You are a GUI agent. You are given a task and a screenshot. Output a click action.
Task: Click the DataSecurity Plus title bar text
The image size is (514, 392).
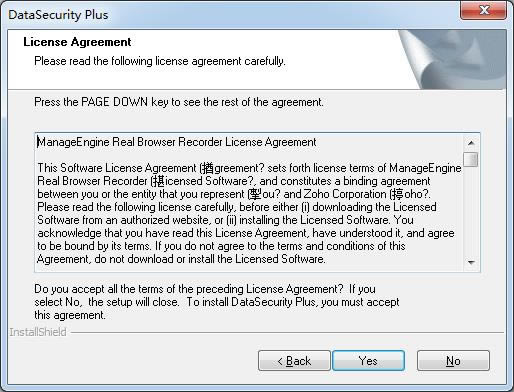[x=58, y=15]
